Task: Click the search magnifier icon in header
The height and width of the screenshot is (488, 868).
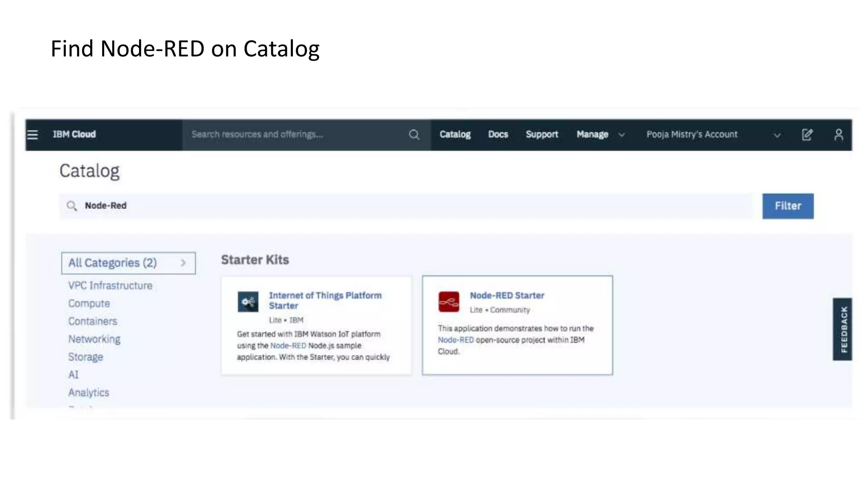Action: [414, 135]
